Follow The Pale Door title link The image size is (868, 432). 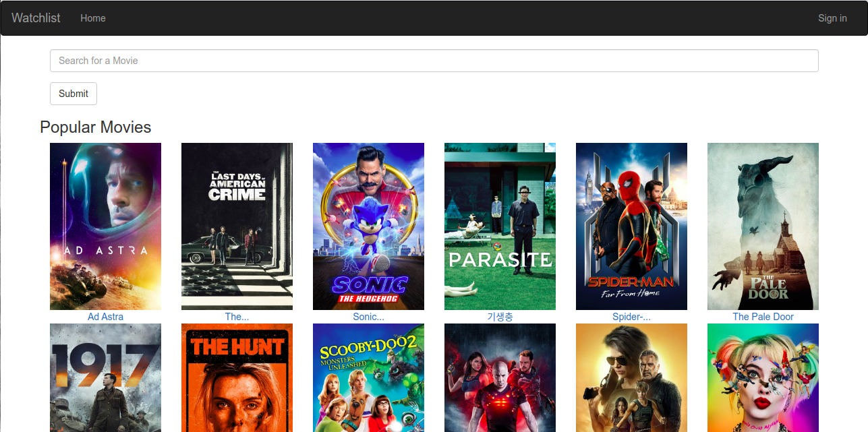(763, 317)
